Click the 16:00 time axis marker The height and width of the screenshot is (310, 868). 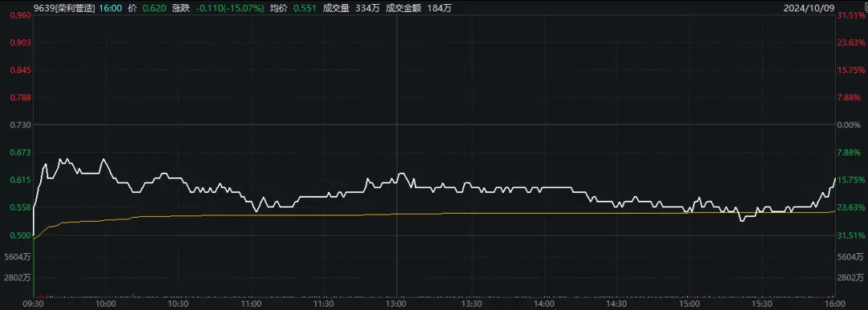click(836, 304)
